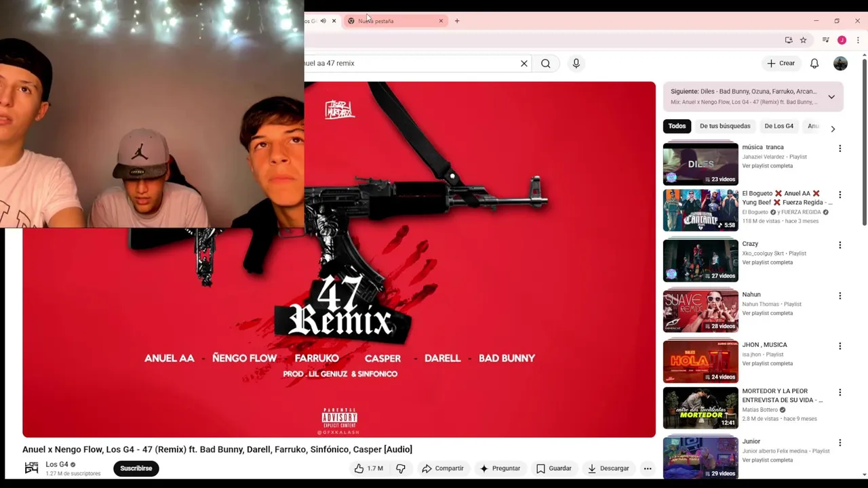
Task: Start voice search with microphone icon
Action: [576, 64]
